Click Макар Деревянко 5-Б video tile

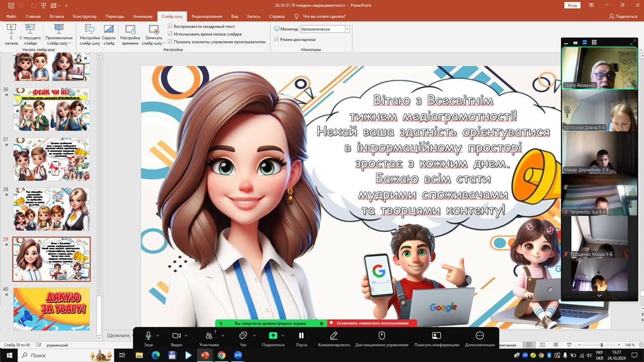[599, 153]
